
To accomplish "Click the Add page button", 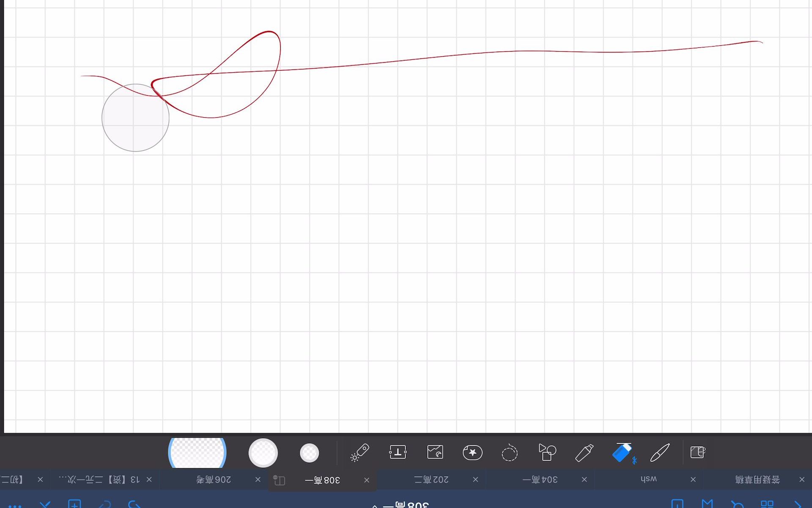I will (x=74, y=504).
